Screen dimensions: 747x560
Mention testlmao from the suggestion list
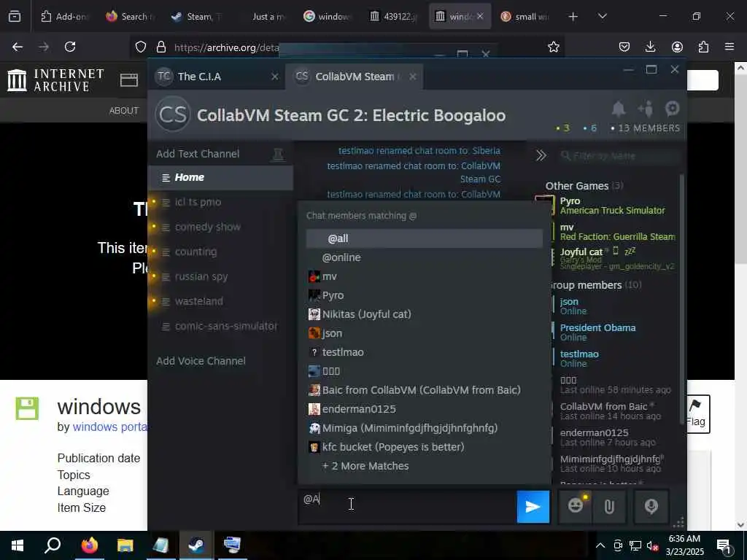tap(424, 352)
